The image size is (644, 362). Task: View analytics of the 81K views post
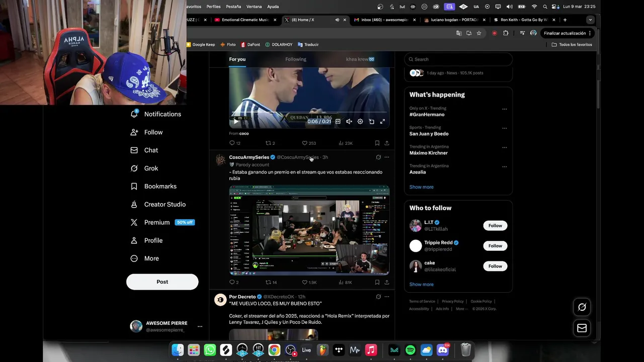coord(345,283)
